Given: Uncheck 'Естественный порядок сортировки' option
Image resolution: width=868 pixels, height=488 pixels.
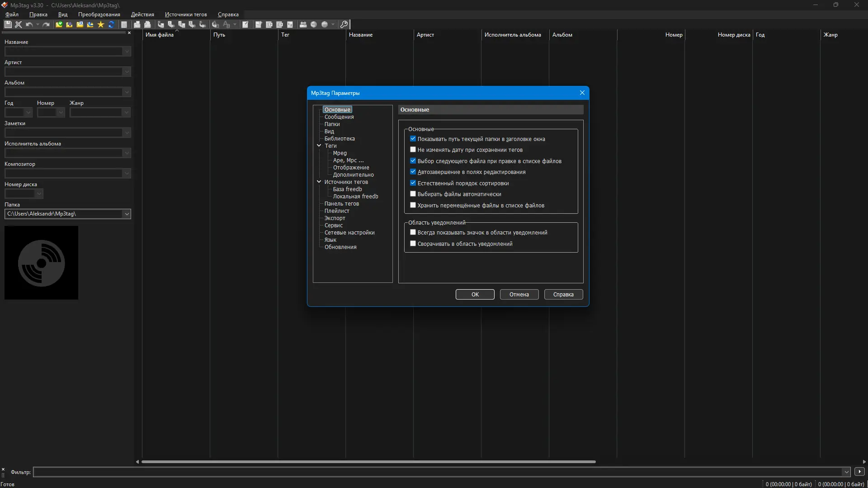Looking at the screenshot, I should click(x=413, y=183).
